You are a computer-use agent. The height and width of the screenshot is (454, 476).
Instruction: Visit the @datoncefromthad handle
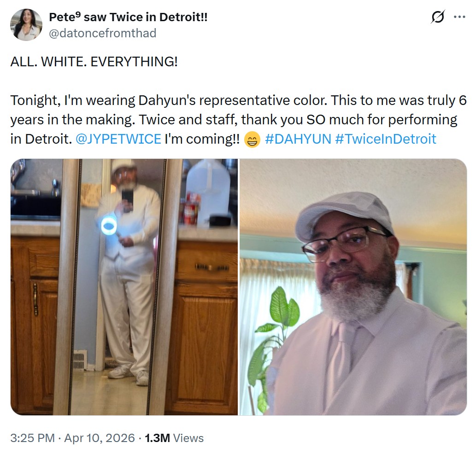[x=103, y=33]
